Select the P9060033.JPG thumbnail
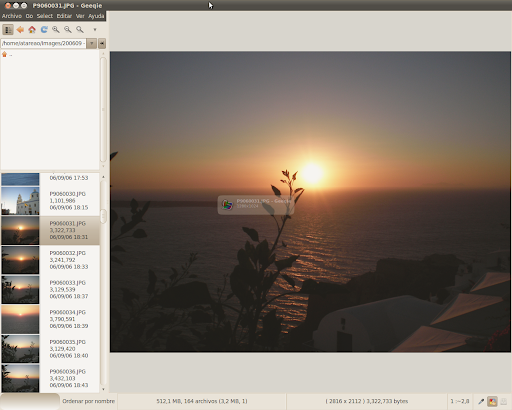 pyautogui.click(x=20, y=290)
